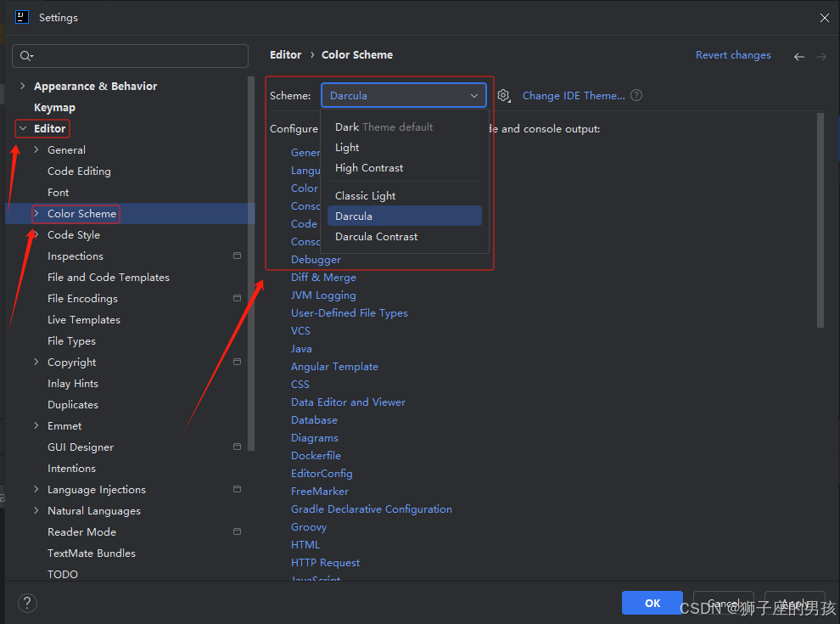Open Dockerfile color settings link
The width and height of the screenshot is (840, 624).
pyautogui.click(x=316, y=456)
